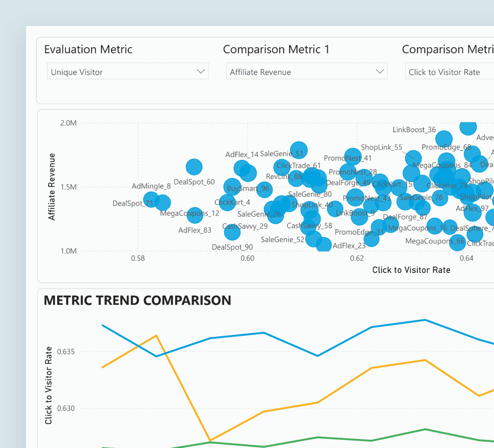This screenshot has height=448, width=494.
Task: Select the PromoNest_28 data label
Action: pos(353,172)
